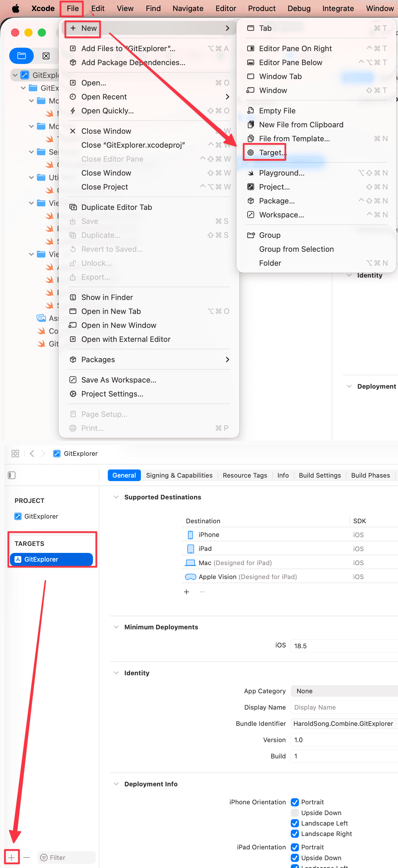Click the Editor Pane Below icon
Viewport: 398px width, 868px height.
tap(250, 63)
